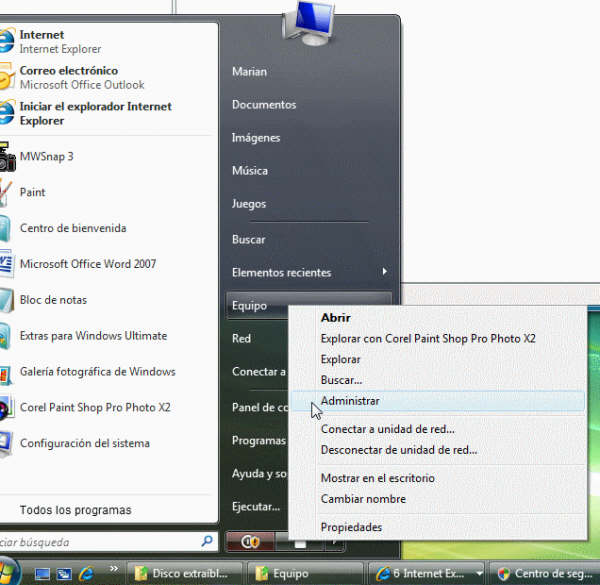Image resolution: width=600 pixels, height=585 pixels.
Task: Click the search magnifier icon in search box
Action: pyautogui.click(x=207, y=541)
